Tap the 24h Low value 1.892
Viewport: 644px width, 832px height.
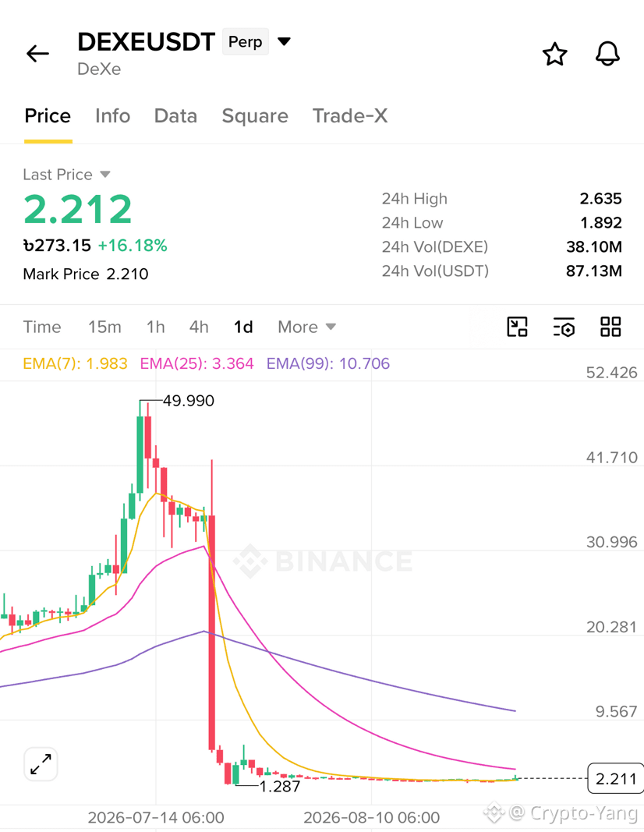601,222
